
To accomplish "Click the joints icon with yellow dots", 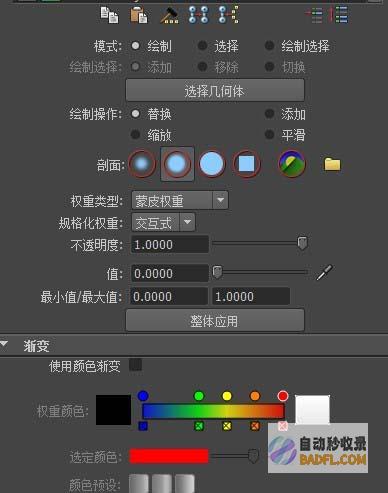I will pos(229,15).
